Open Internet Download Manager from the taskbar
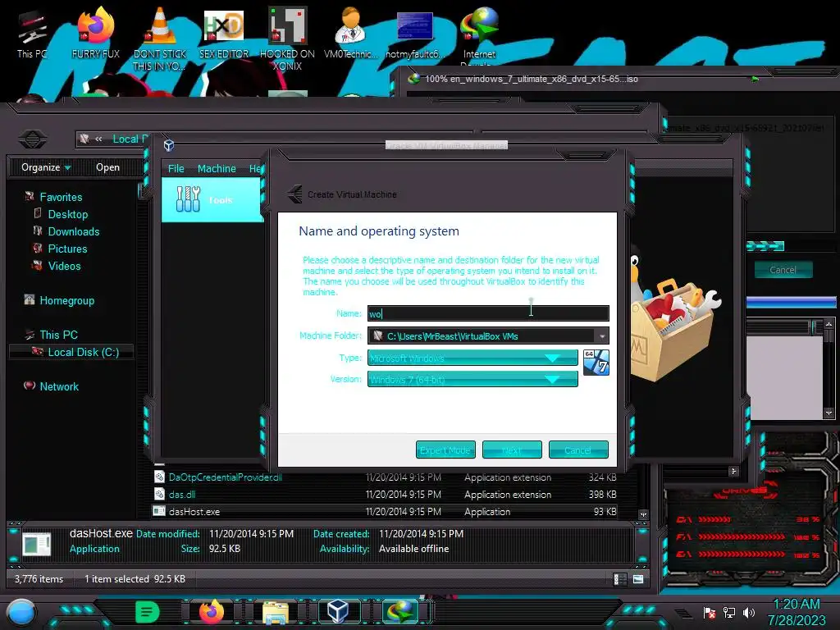The image size is (840, 630). click(x=400, y=611)
